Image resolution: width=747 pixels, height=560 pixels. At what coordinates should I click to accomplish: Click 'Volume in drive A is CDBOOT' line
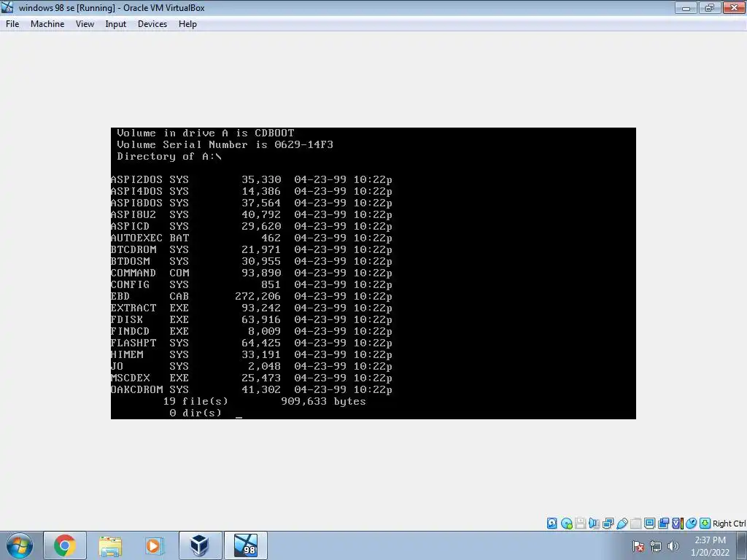point(205,133)
